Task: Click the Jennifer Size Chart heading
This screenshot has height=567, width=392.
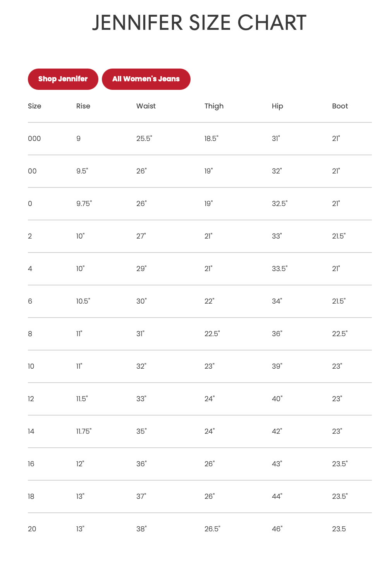Action: [199, 23]
